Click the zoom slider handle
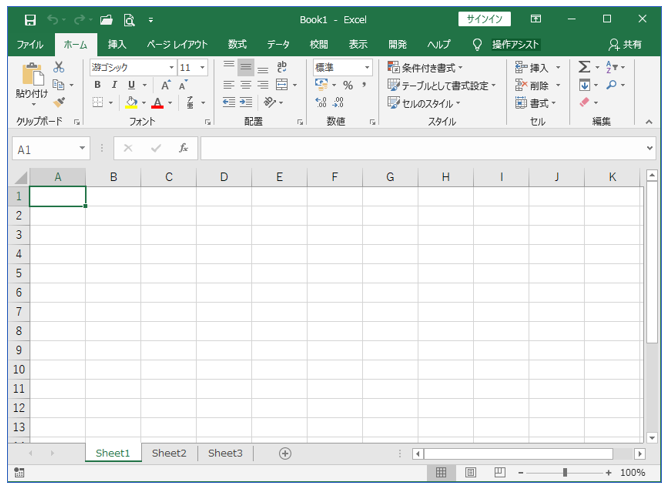This screenshot has height=490, width=670. [565, 472]
